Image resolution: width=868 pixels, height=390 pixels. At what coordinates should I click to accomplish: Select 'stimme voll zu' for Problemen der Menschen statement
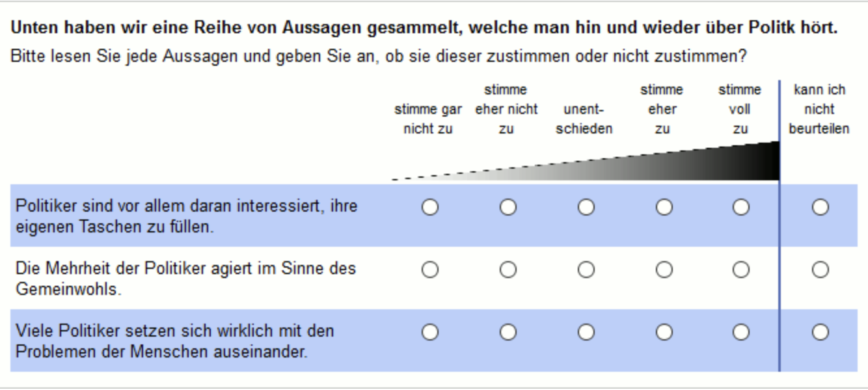(x=741, y=332)
